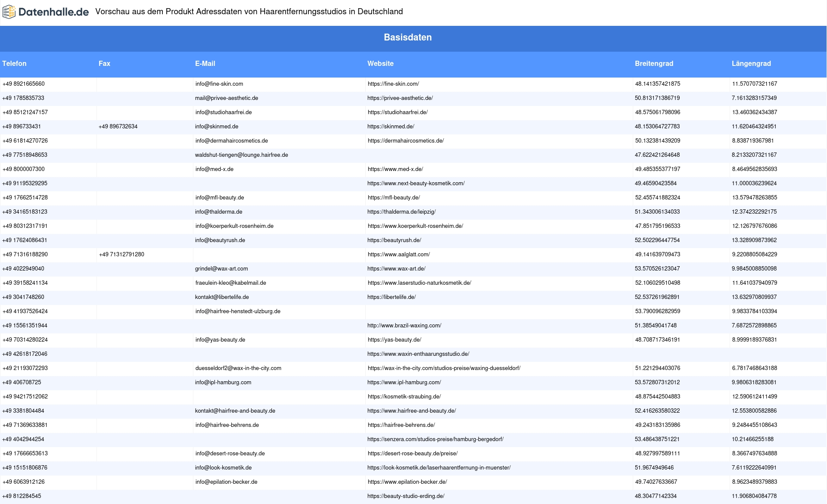Screen dimensions: 827x504
Task: Click the Telefon column header
Action: point(14,64)
